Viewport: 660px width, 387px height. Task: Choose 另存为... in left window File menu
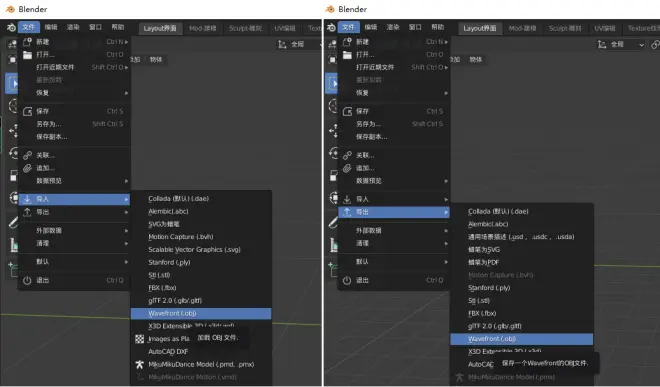coord(75,124)
